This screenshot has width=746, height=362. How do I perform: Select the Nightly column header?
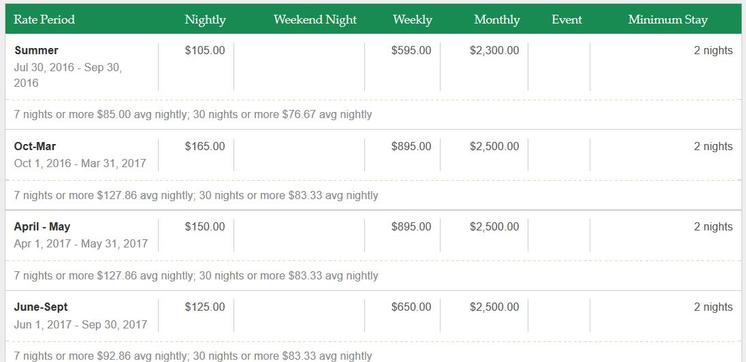pyautogui.click(x=205, y=20)
